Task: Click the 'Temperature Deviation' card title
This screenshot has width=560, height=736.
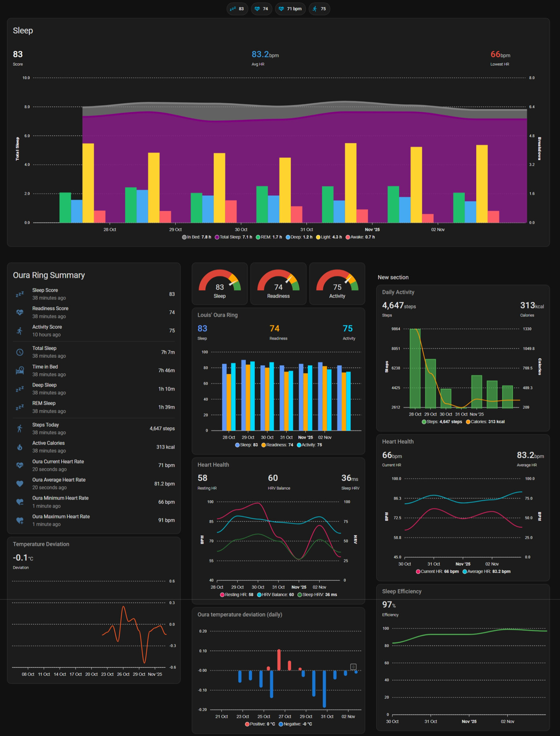Action: tap(41, 544)
